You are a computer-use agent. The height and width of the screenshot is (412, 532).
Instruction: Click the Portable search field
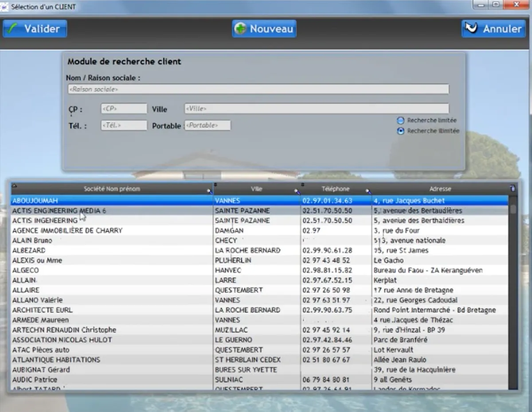pos(207,125)
